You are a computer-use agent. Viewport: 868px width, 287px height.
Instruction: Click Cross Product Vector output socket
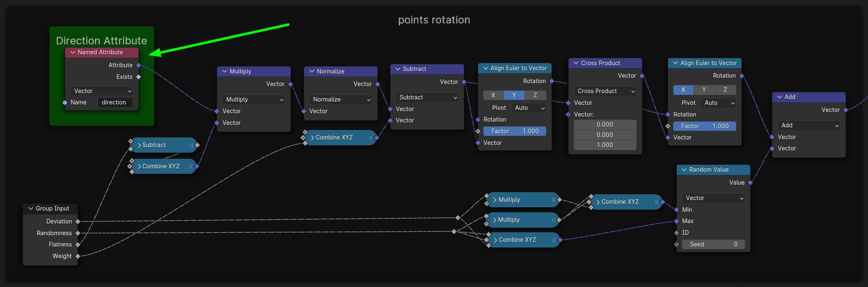pos(642,76)
